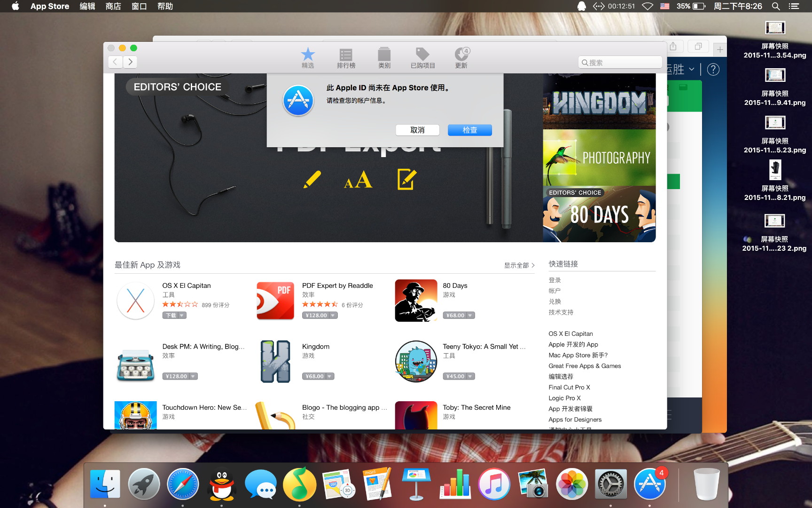Click the 搜索 search field
The height and width of the screenshot is (508, 812).
coord(620,63)
